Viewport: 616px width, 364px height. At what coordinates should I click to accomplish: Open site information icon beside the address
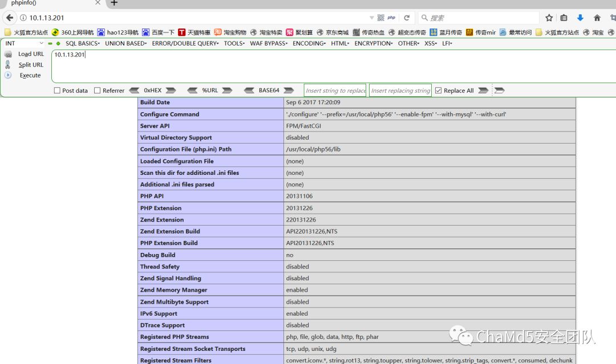23,18
